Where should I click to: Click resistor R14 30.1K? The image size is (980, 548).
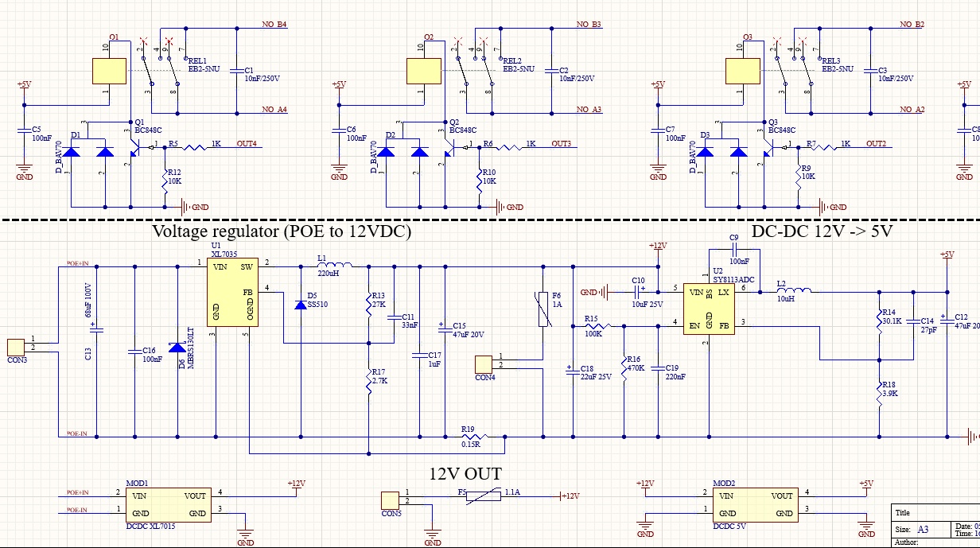click(x=880, y=321)
